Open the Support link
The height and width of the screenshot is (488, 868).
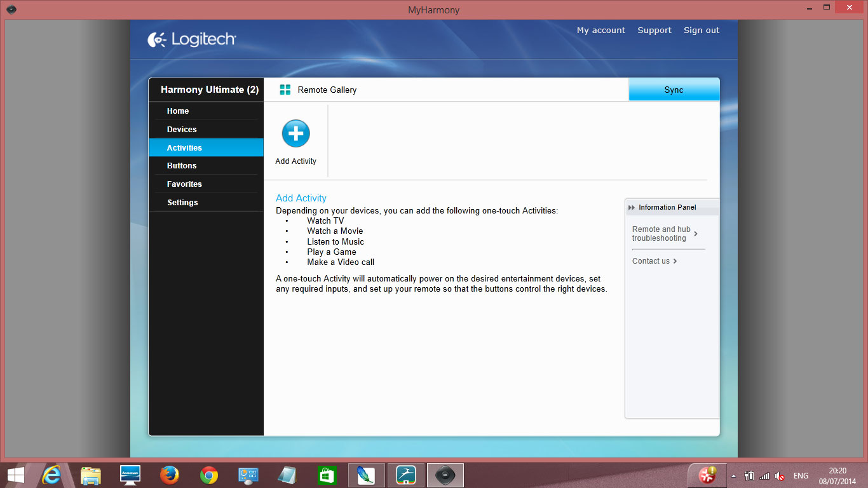[654, 30]
